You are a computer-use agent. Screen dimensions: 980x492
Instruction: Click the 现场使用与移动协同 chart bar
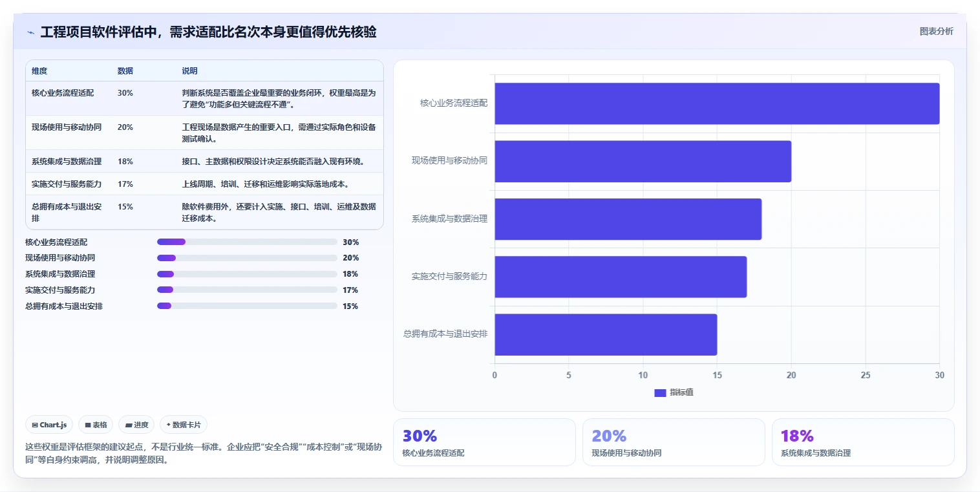point(643,161)
